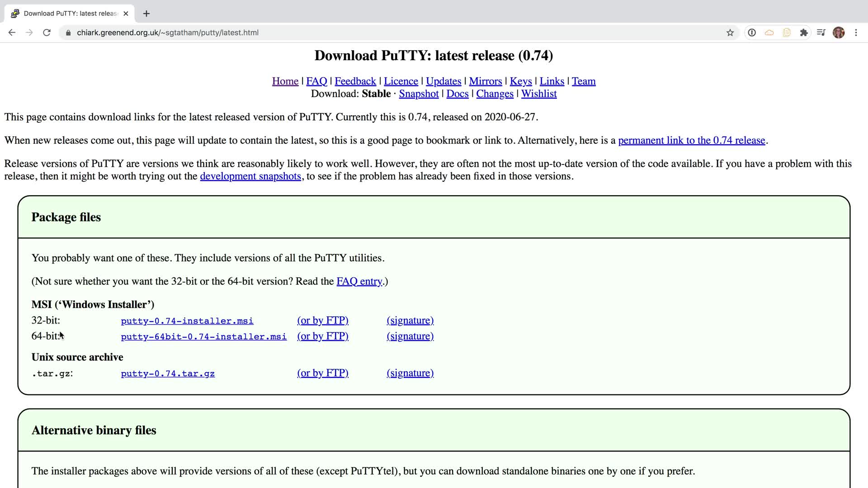868x488 pixels.
Task: Click the 1Password extension icon
Action: tap(752, 33)
